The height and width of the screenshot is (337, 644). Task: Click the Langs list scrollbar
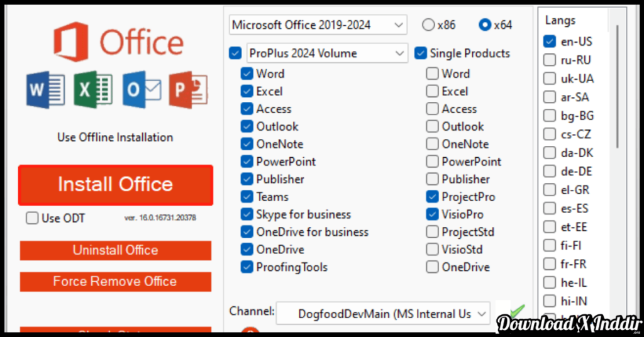(617, 86)
